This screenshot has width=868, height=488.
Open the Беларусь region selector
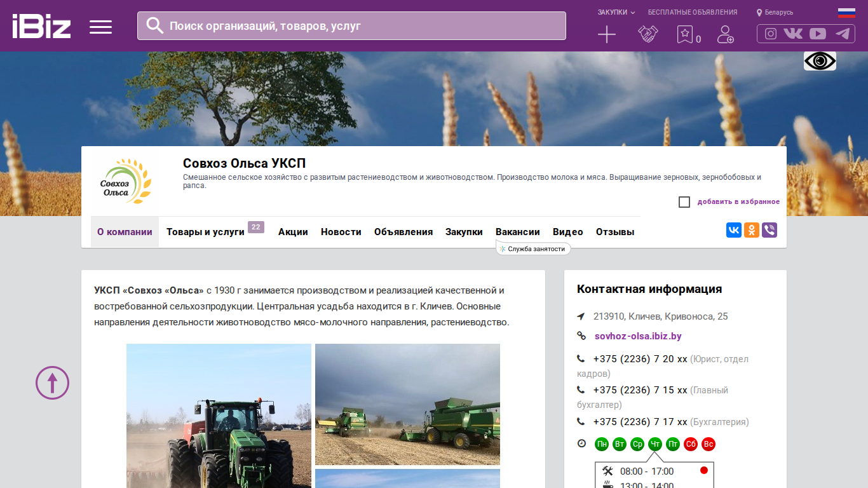click(775, 12)
